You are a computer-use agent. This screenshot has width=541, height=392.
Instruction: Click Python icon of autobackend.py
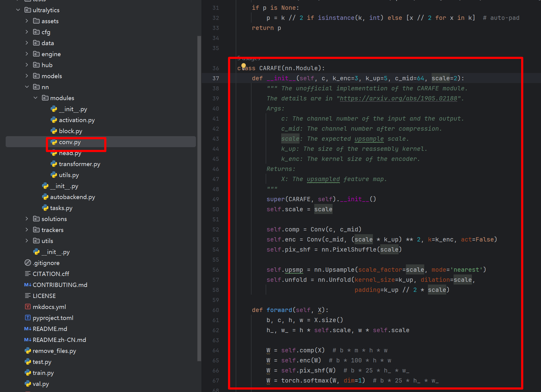45,197
